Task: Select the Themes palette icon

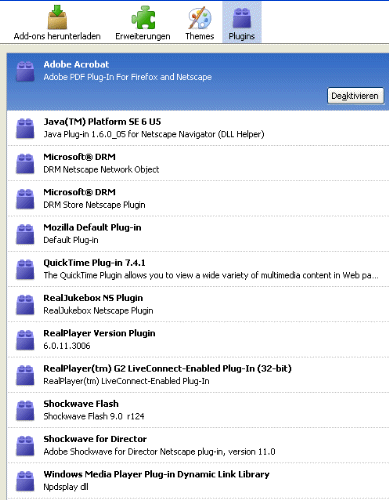Action: coord(200,18)
